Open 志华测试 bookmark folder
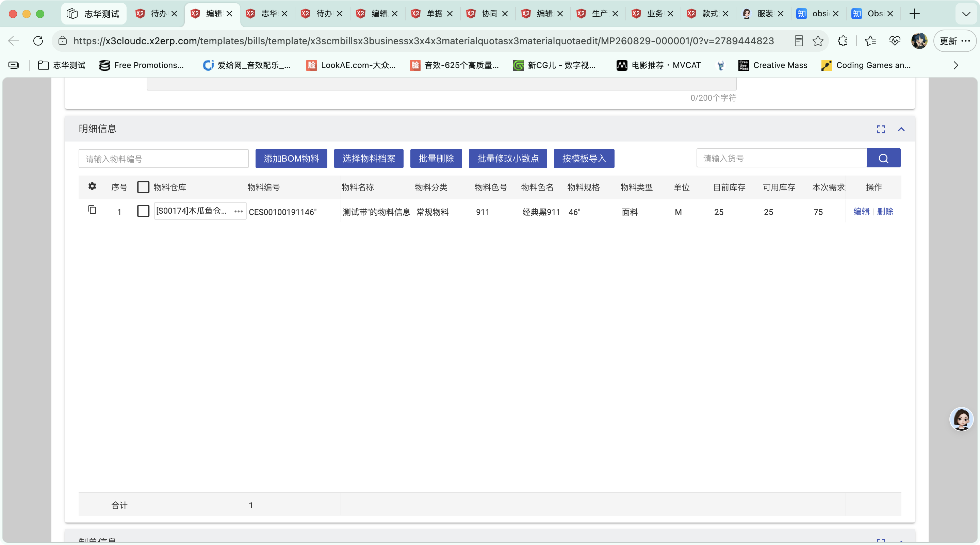 (62, 65)
